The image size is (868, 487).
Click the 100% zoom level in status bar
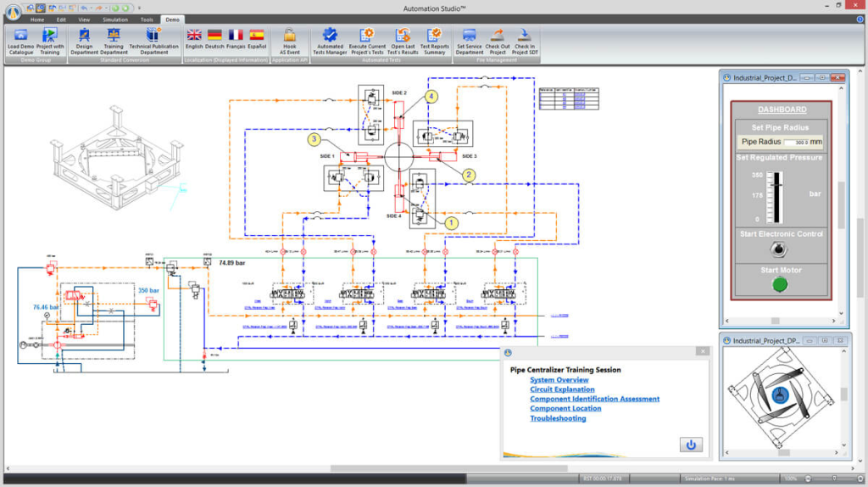(791, 479)
